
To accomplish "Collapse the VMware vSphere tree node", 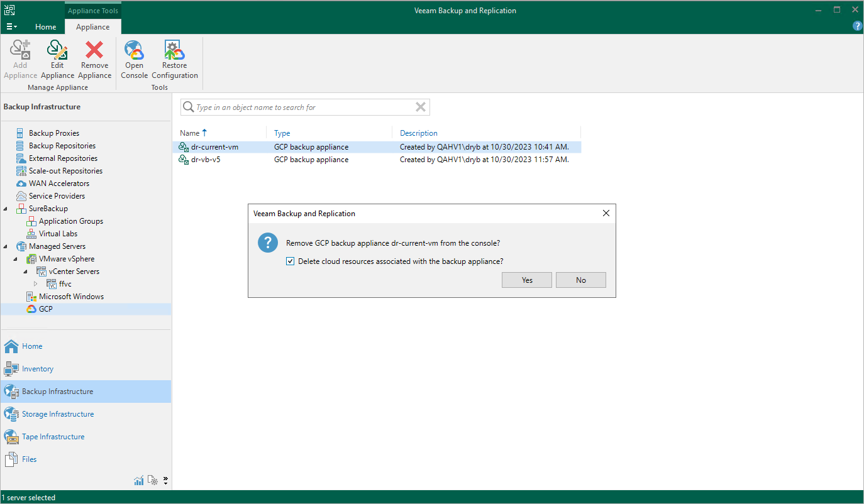I will (x=16, y=259).
